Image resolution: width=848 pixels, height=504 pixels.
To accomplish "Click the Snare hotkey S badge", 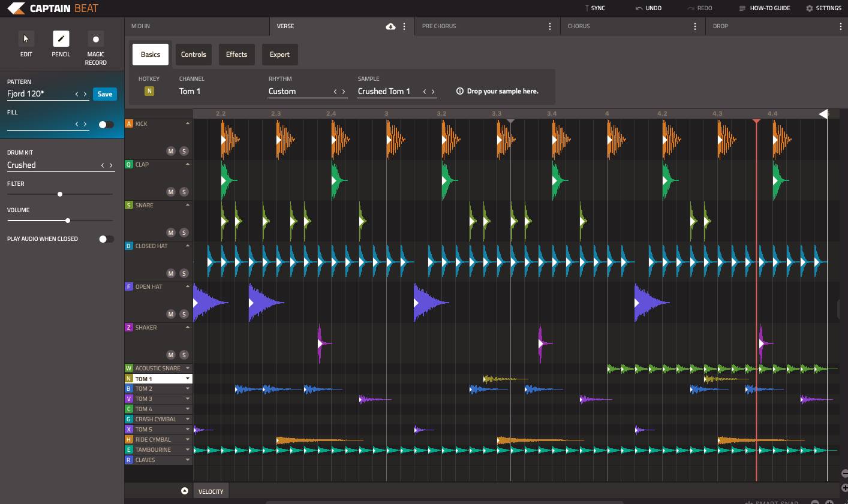I will point(128,205).
